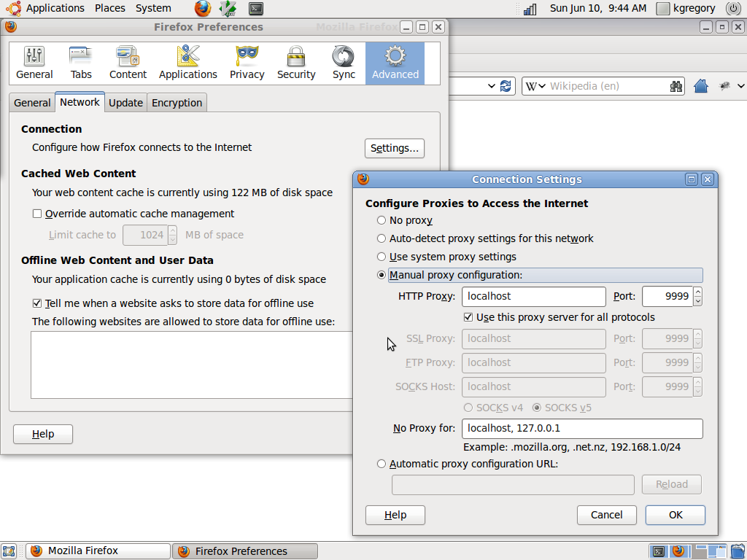Viewport: 747px width, 560px height.
Task: Click the home button in Firefox toolbar
Action: [700, 86]
